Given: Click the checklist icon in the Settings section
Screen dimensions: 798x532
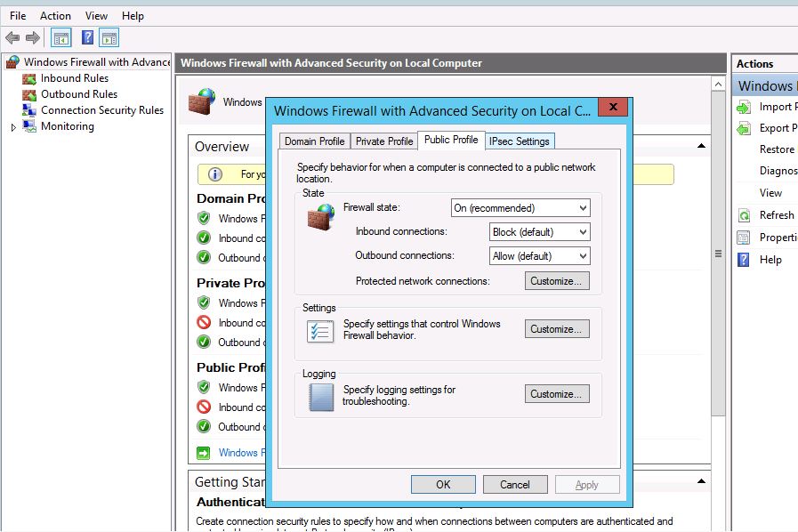Looking at the screenshot, I should pos(320,331).
